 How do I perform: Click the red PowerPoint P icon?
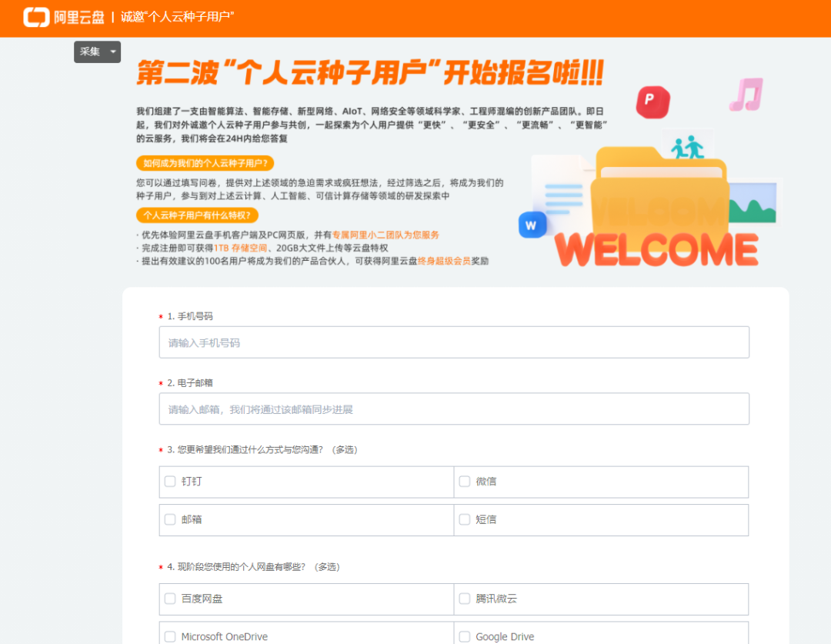tap(652, 102)
